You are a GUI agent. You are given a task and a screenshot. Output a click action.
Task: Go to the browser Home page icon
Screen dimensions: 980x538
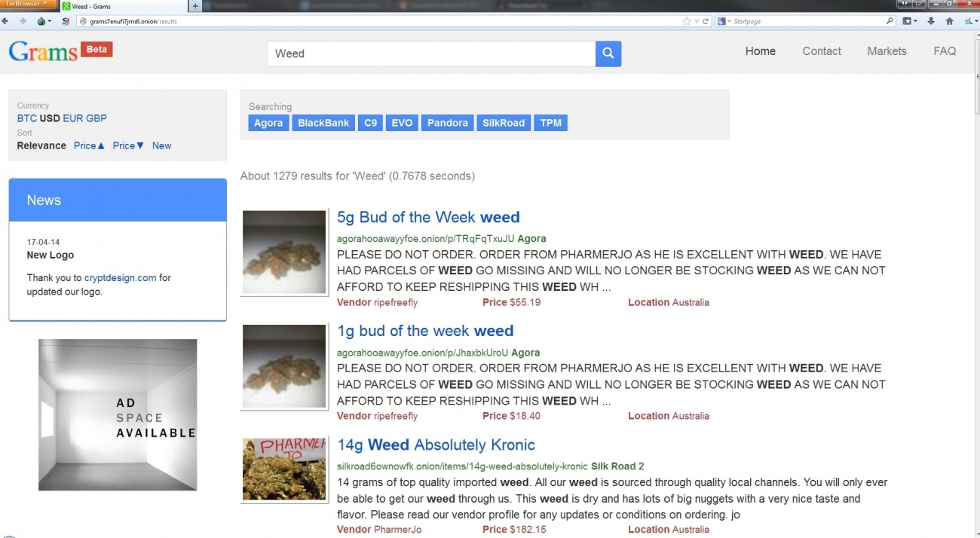(949, 21)
